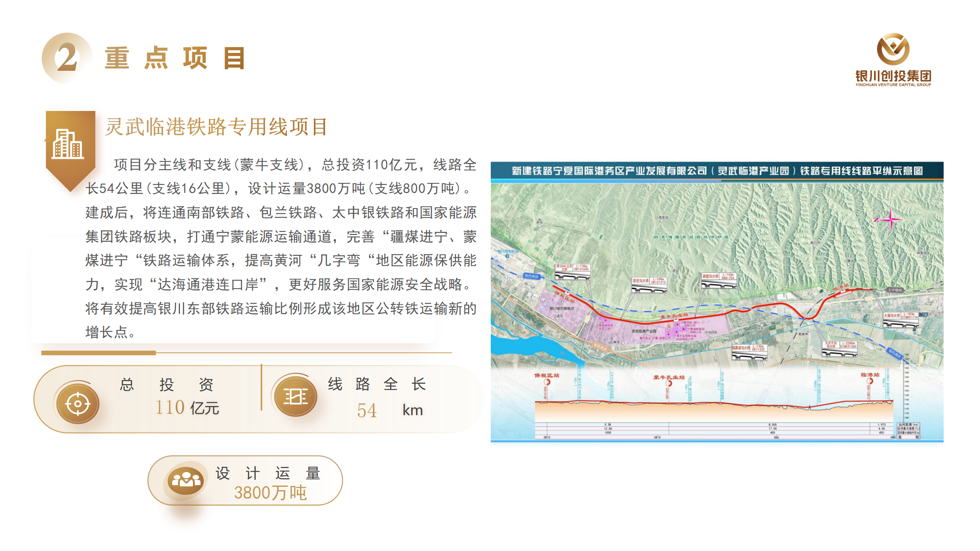
Task: Click the 110 亿元 investment value
Action: coord(187,408)
